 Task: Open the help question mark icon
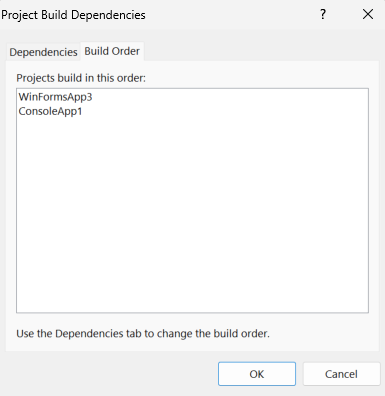[x=323, y=14]
